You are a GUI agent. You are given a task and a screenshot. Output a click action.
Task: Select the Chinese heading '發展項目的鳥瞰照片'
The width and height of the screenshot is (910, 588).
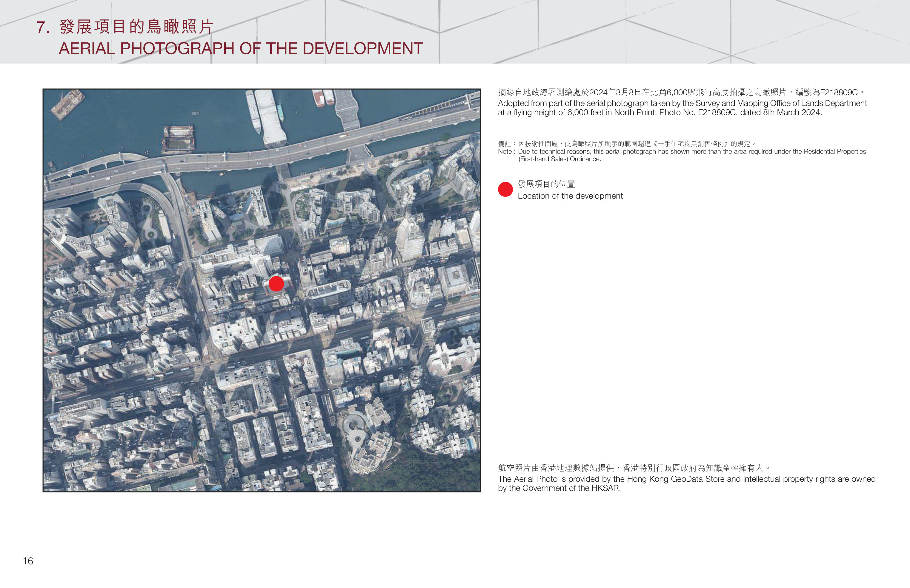[136, 27]
